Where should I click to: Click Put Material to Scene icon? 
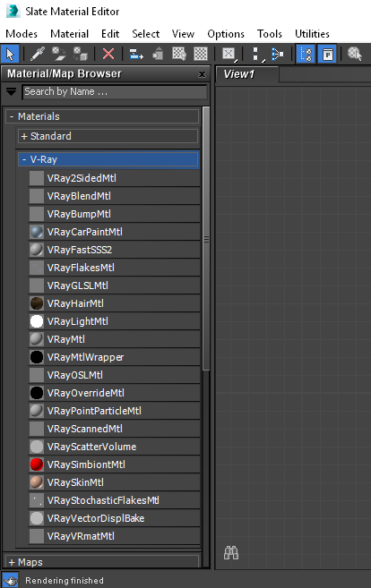pos(58,54)
